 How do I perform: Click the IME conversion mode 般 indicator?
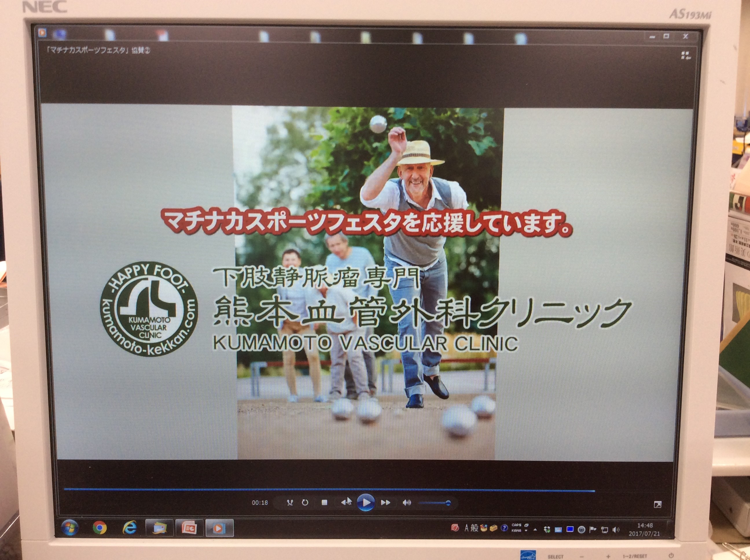click(x=474, y=528)
